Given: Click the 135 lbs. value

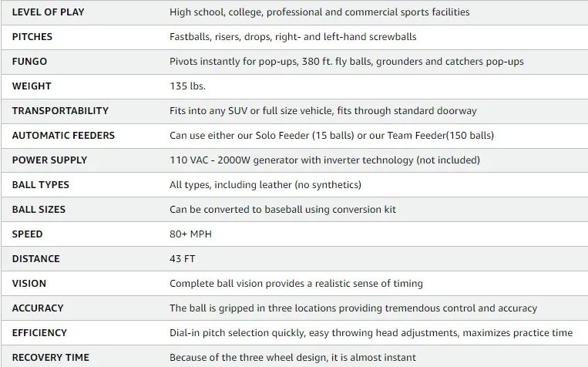Looking at the screenshot, I should (187, 86).
